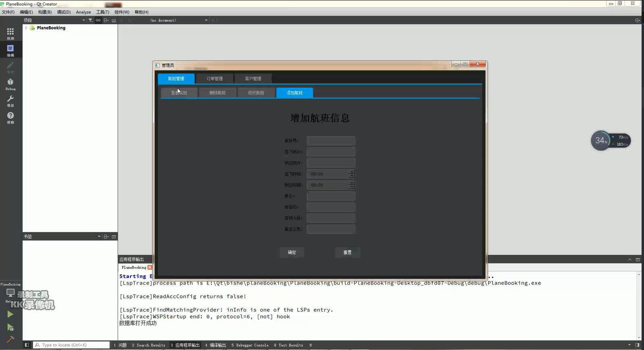644x350 pixels.
Task: Split the bookmarks (书签) panel
Action: pyautogui.click(x=106, y=237)
